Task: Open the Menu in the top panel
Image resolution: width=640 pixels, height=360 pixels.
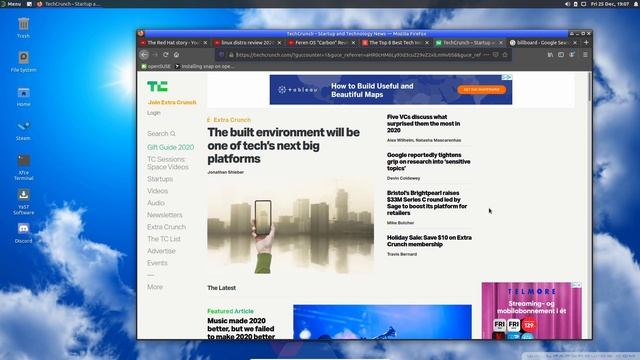Action: (11, 4)
